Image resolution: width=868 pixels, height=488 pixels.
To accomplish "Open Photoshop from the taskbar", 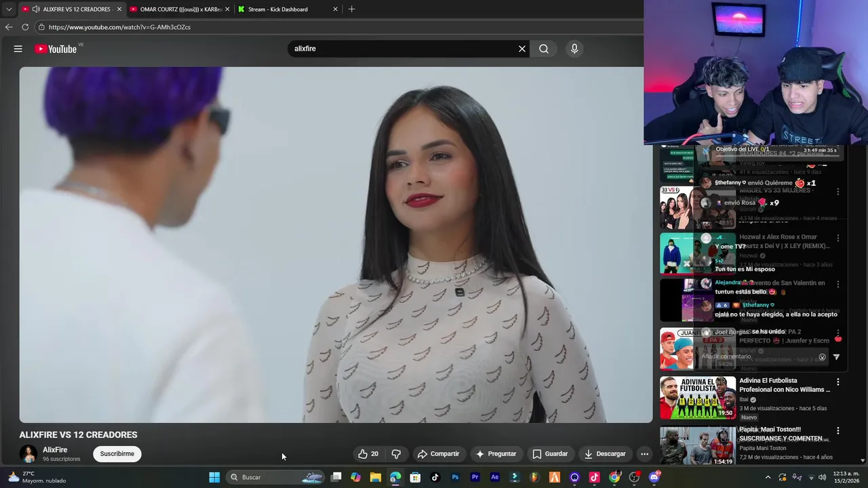I will pyautogui.click(x=455, y=477).
